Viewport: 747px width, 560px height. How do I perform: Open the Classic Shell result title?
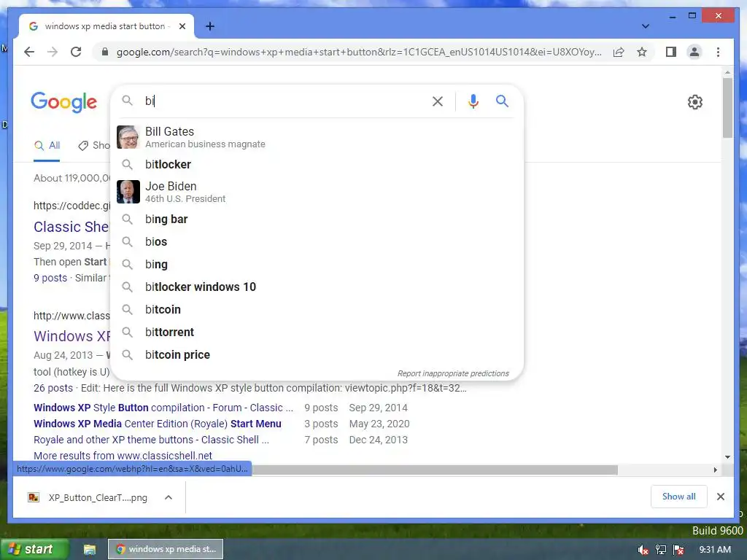(71, 227)
